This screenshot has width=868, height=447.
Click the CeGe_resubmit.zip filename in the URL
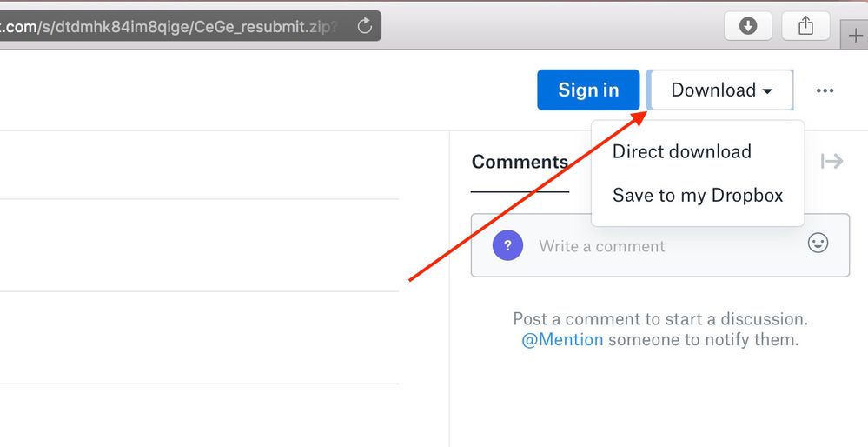coord(267,25)
